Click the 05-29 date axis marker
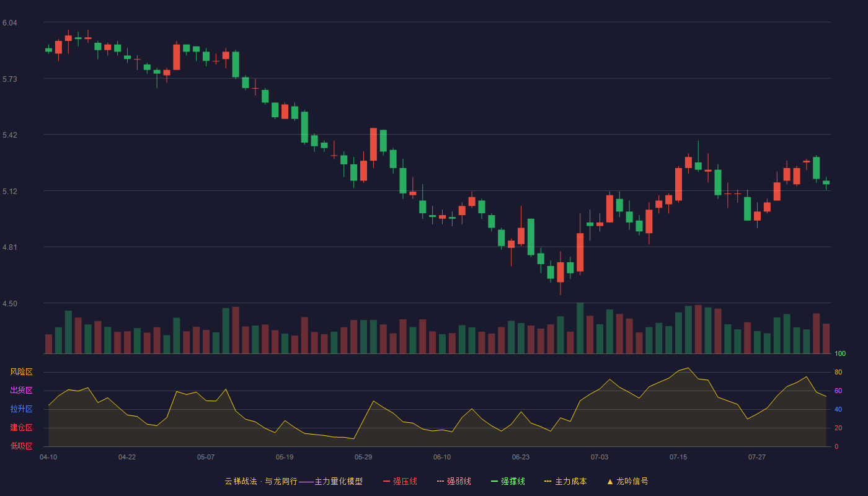 [363, 457]
